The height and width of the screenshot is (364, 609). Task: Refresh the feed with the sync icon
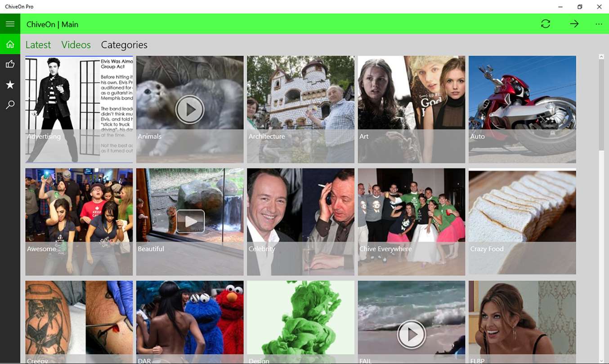coord(546,24)
